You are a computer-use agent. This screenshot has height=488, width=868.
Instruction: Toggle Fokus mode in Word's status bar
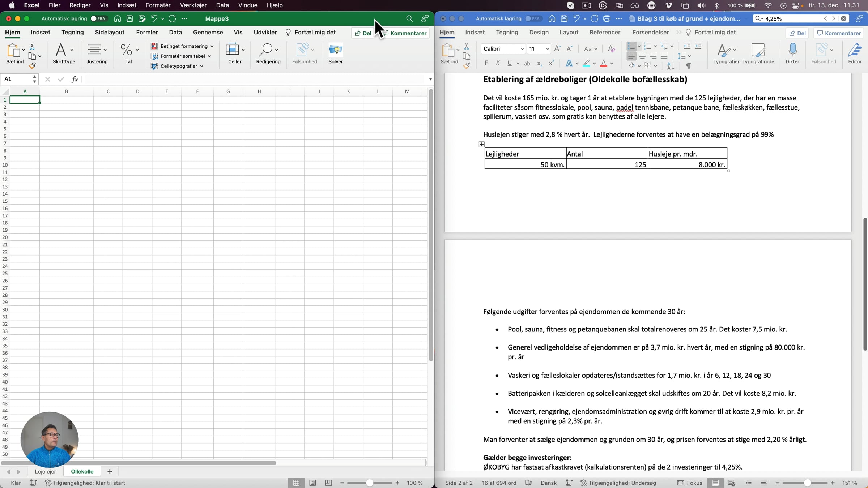(x=690, y=483)
